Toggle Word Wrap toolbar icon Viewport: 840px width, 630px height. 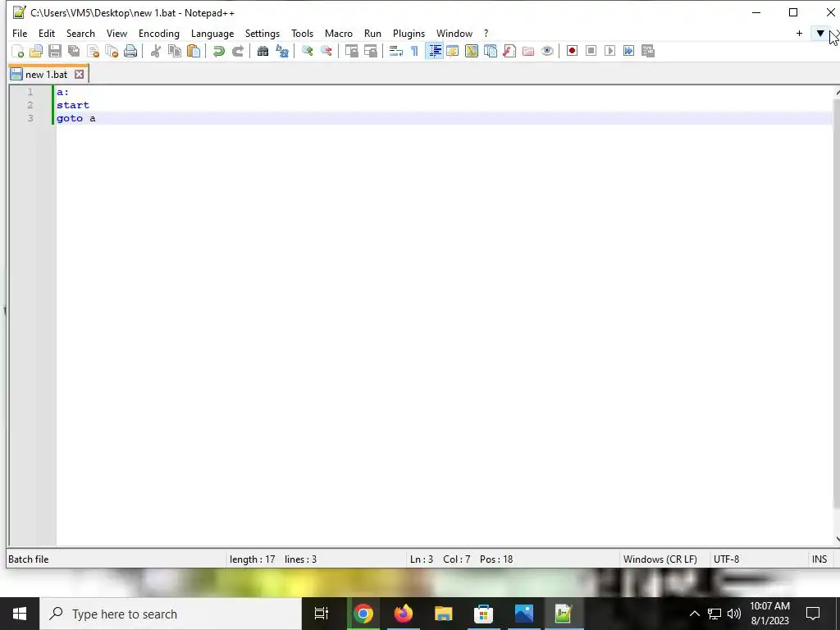(396, 51)
